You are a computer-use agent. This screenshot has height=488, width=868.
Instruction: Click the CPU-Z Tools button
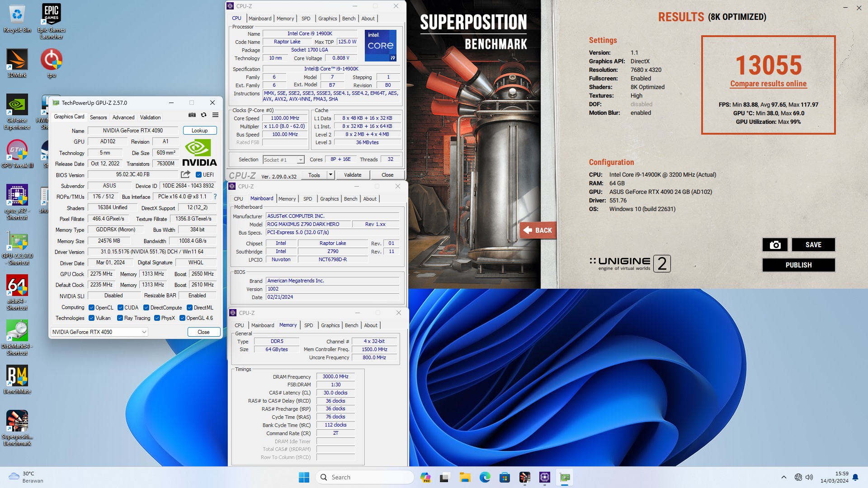(x=314, y=175)
